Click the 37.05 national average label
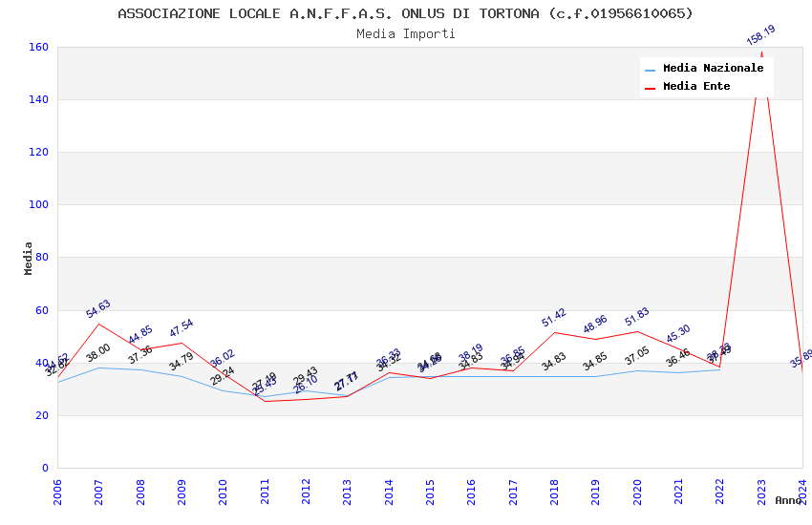The height and width of the screenshot is (525, 812). [636, 355]
